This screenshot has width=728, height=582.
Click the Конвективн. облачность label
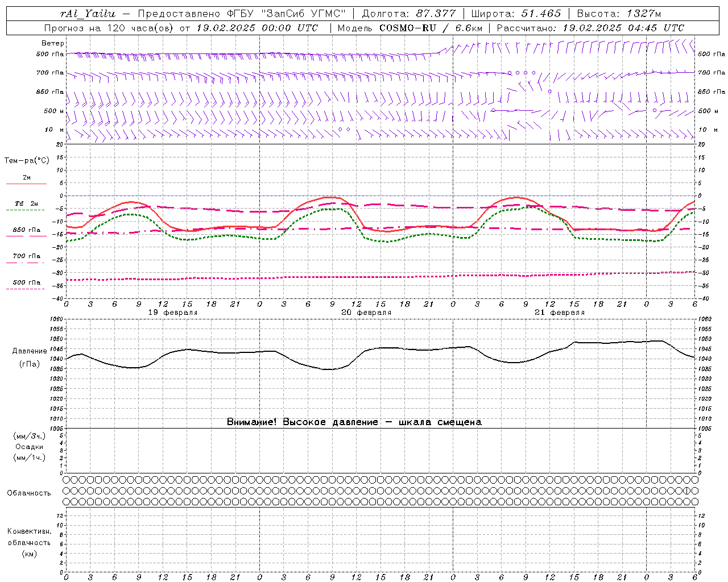29,537
